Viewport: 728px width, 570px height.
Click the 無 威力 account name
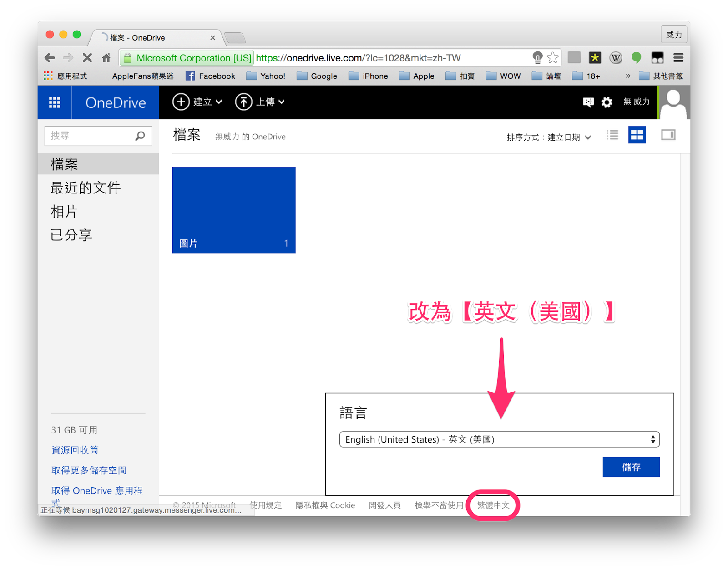[636, 102]
